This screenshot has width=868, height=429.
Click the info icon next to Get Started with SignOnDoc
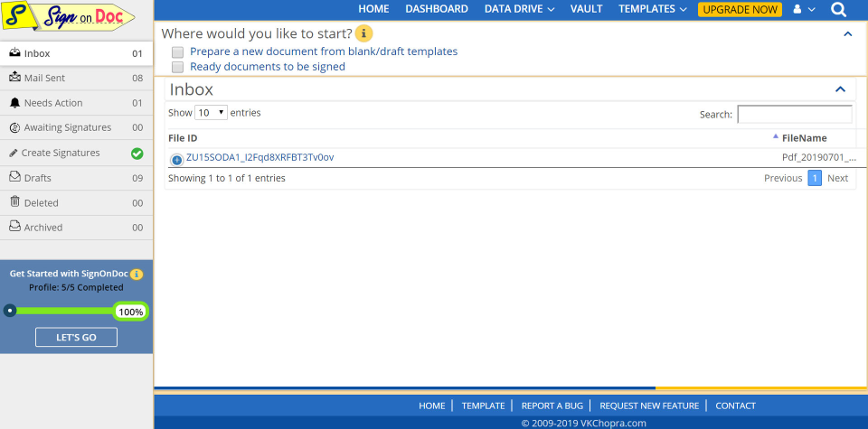pos(137,275)
